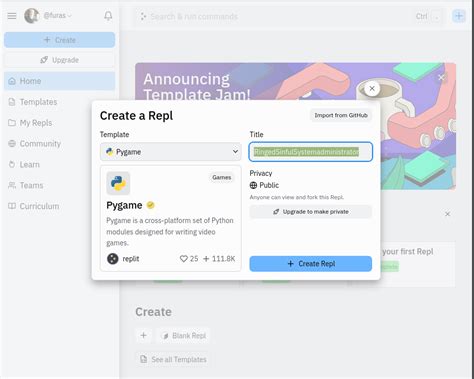
Task: Open the @furas account dropdown
Action: coord(57,16)
